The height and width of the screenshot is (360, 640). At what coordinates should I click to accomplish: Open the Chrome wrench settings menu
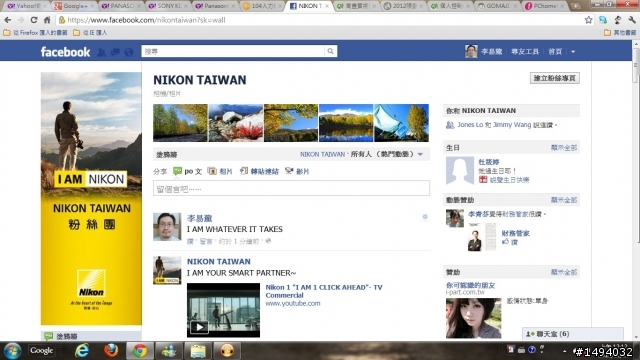[632, 20]
